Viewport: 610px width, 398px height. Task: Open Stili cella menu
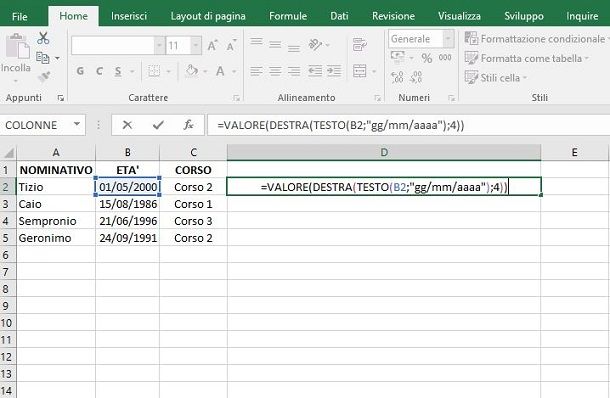coord(496,77)
